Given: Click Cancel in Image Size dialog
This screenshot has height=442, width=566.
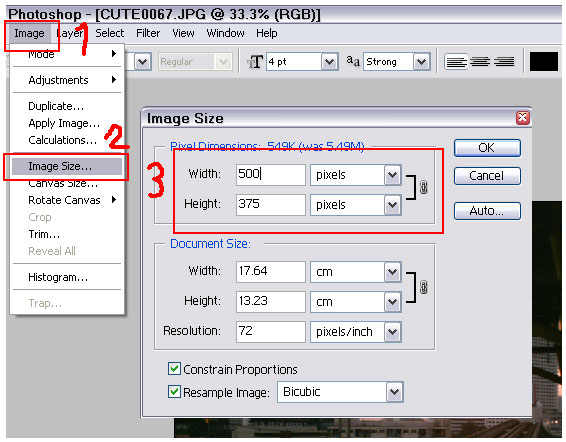Looking at the screenshot, I should tap(487, 176).
